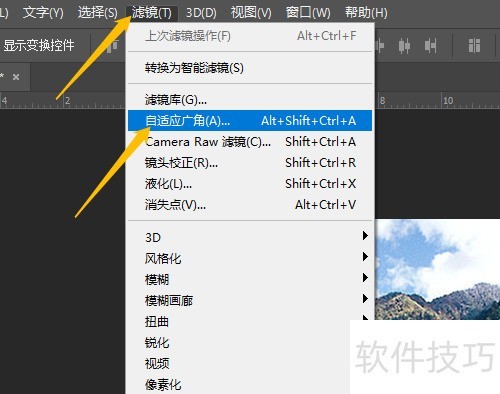Open the 文字(Y) menu
500x394 pixels.
coord(43,13)
